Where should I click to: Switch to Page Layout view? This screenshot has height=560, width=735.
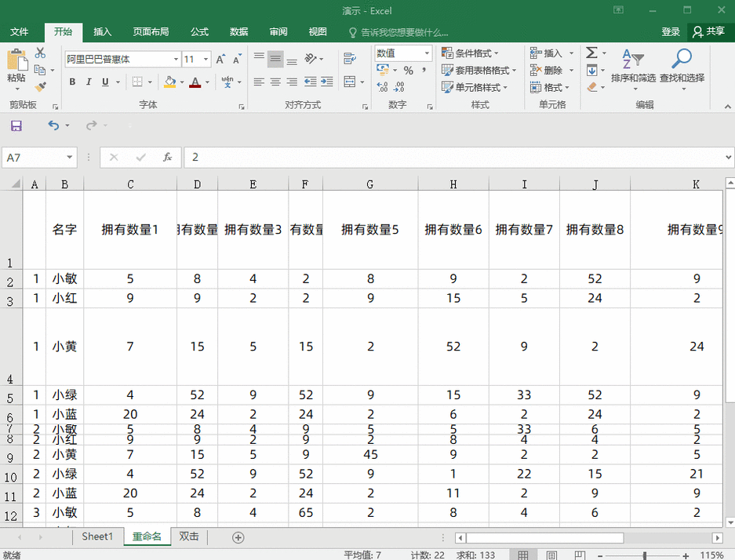pyautogui.click(x=551, y=555)
